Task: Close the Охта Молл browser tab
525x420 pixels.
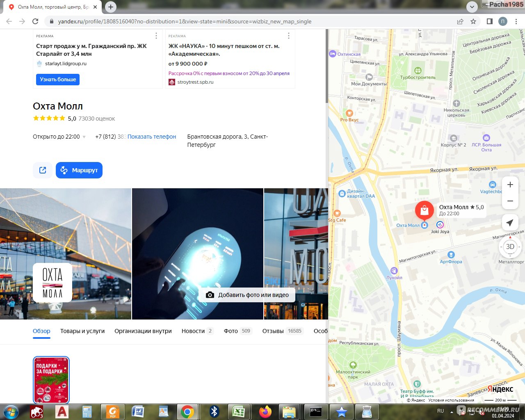Action: 95,7
